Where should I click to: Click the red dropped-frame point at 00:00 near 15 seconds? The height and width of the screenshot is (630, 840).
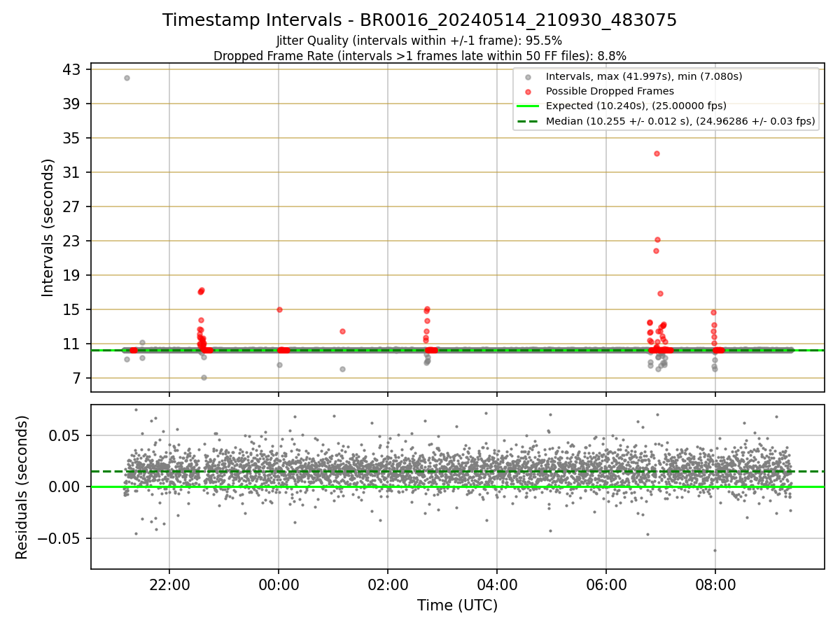tap(279, 309)
